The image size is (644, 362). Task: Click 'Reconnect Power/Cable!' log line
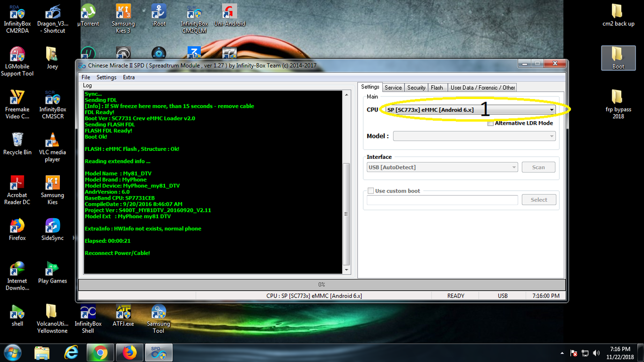117,253
